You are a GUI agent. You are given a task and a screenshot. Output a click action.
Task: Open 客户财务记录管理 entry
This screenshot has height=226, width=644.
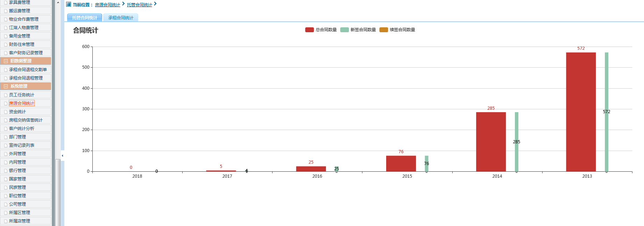tap(26, 53)
